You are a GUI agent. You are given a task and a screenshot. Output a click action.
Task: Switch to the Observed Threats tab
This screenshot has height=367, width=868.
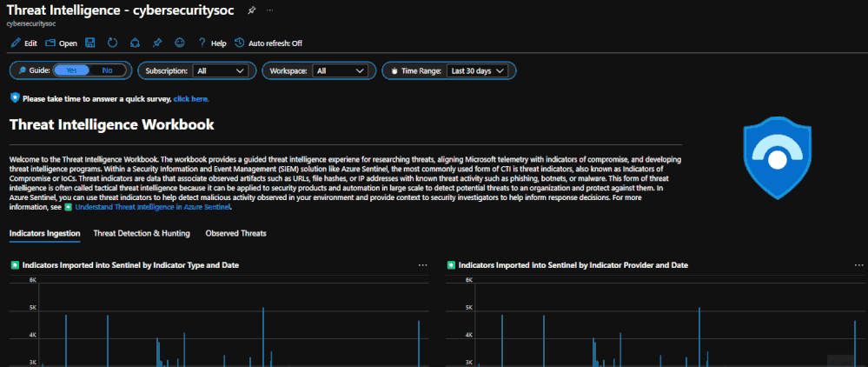click(x=235, y=233)
